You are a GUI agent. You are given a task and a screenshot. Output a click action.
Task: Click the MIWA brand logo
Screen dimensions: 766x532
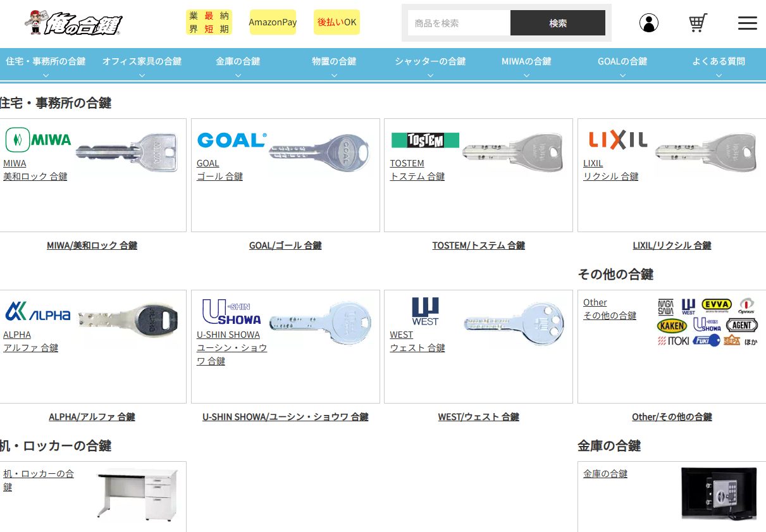(x=38, y=140)
